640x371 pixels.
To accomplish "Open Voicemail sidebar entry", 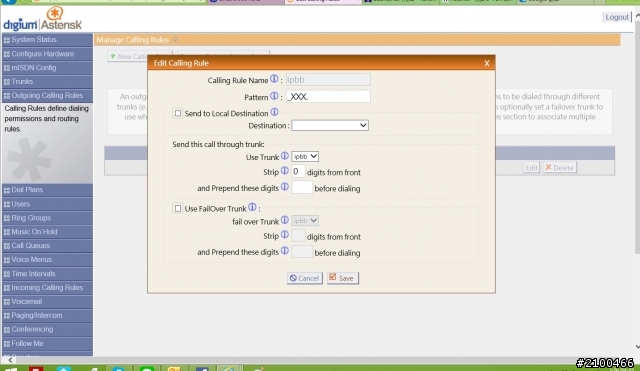I will 47,302.
